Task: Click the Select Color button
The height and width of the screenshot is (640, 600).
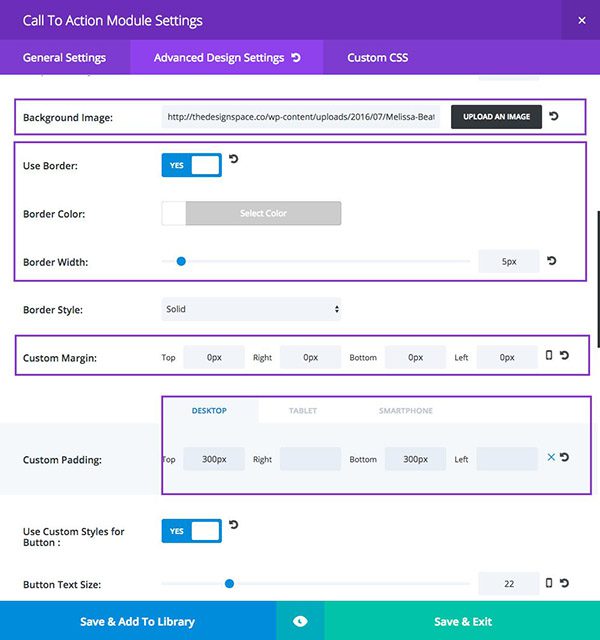Action: coord(263,213)
